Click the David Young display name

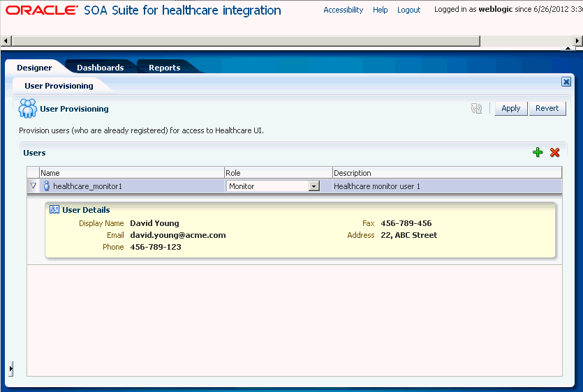point(154,223)
